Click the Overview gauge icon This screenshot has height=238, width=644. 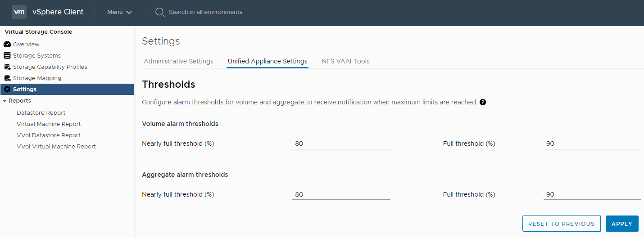(7, 45)
